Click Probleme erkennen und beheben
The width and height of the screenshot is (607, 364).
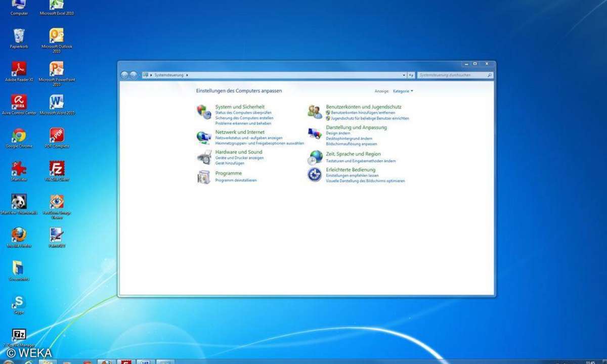coord(243,123)
